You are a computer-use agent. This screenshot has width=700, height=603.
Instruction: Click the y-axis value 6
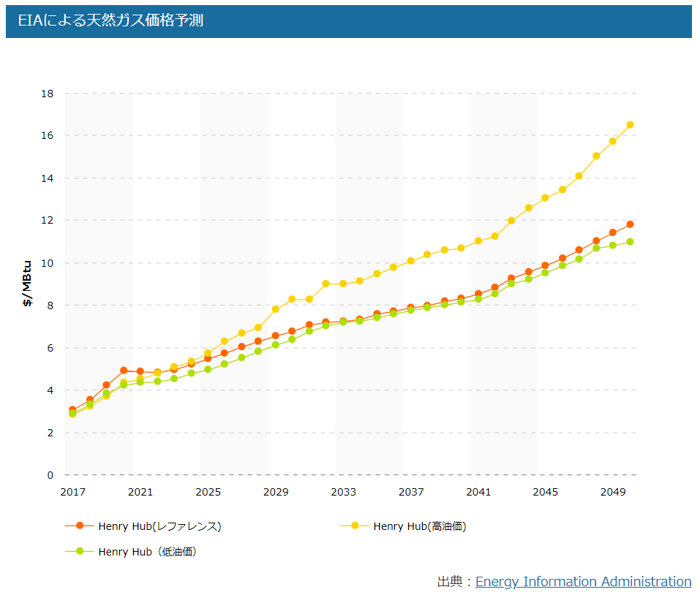pos(50,348)
